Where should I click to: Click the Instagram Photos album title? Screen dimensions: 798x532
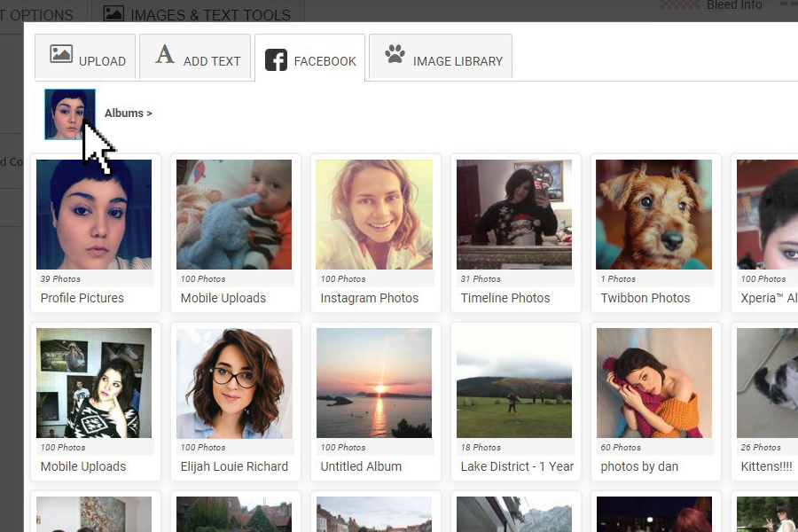pos(370,298)
